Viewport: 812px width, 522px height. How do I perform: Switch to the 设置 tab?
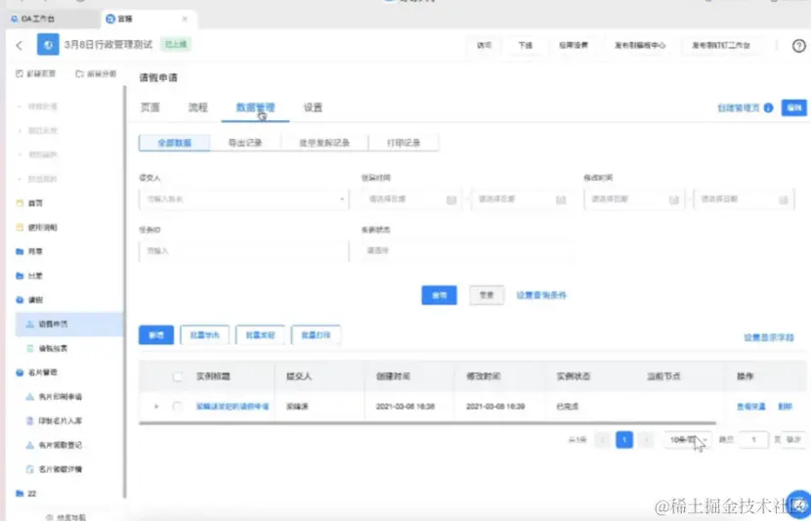[313, 108]
